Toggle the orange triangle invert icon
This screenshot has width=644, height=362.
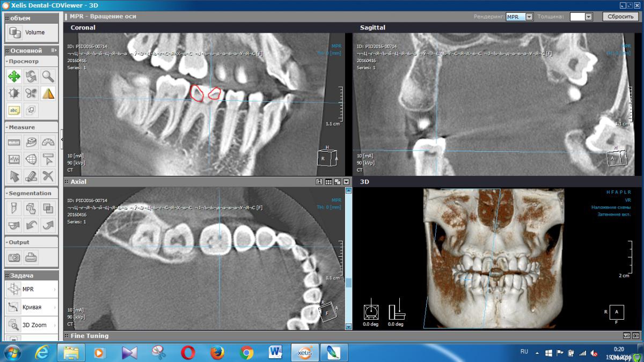[x=48, y=93]
